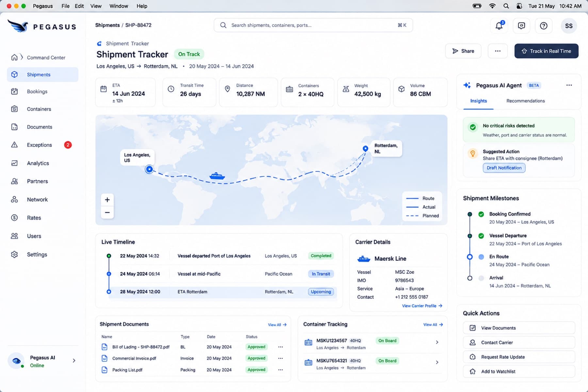
Task: Open Pegasus AI Agent options menu
Action: point(569,85)
